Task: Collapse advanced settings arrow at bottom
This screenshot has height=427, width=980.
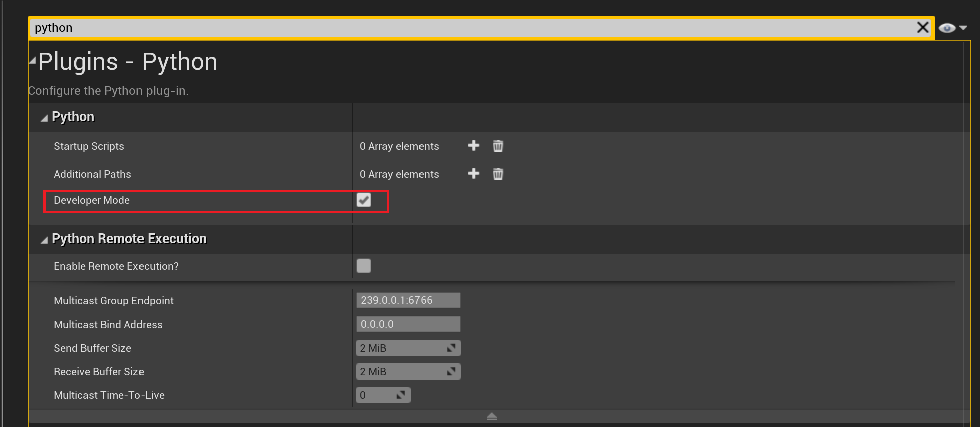Action: 492,416
